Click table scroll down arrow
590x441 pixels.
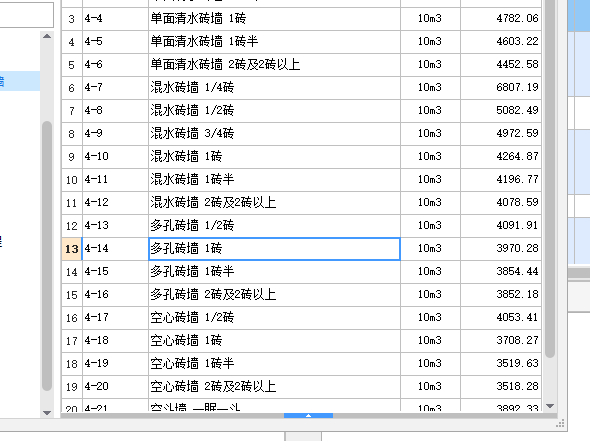pos(550,406)
